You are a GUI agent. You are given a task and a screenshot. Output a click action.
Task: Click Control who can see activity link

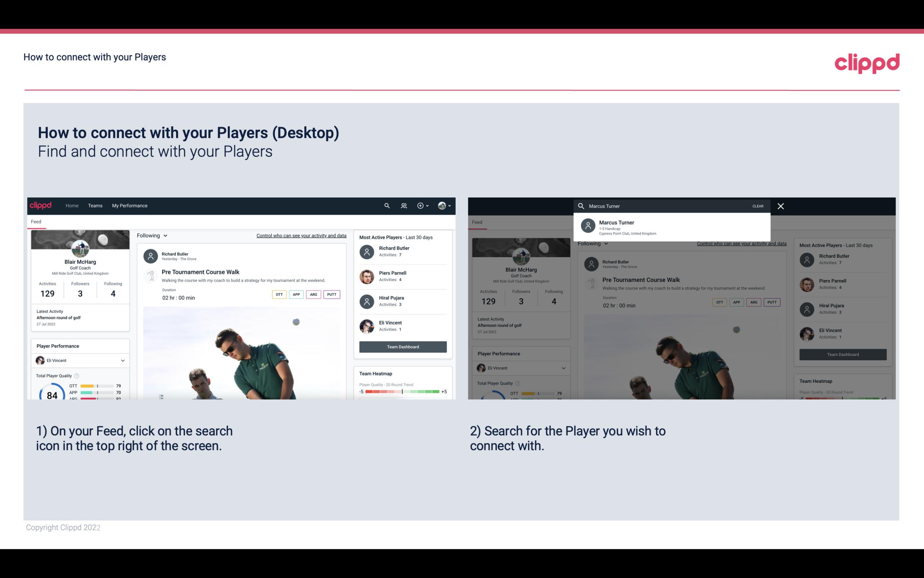pyautogui.click(x=301, y=235)
